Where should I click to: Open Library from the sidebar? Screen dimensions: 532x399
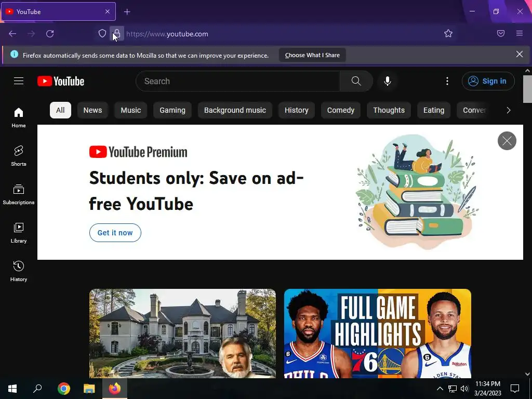(x=19, y=233)
